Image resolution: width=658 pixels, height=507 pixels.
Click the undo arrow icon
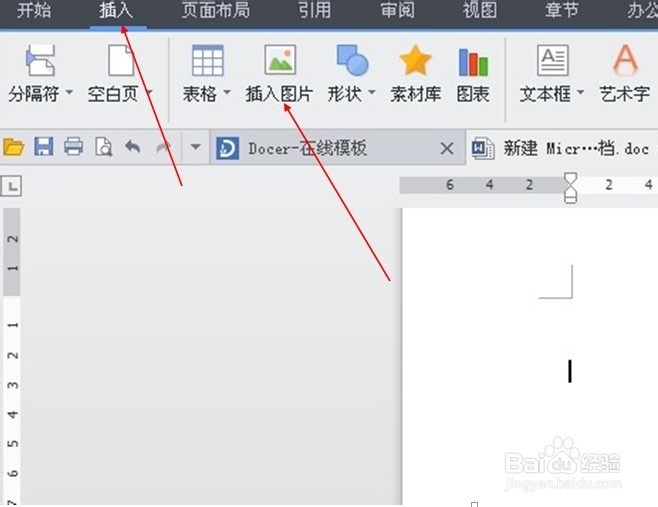pyautogui.click(x=133, y=147)
